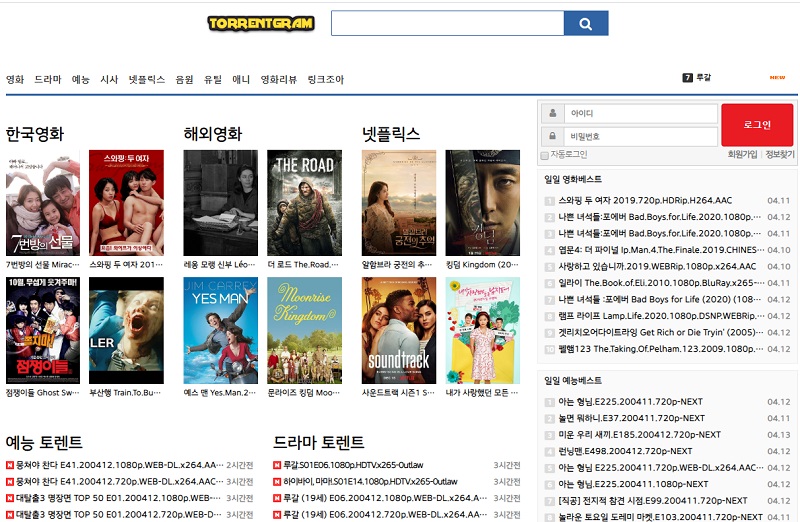Viewport: 800px width, 522px height.
Task: Open the 킹덤 Kingdom poster
Action: [x=483, y=203]
